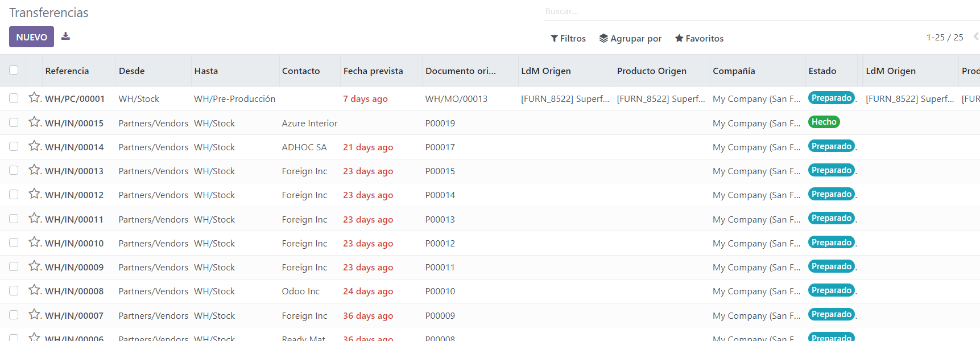
Task: Favorite the WH/IN/00010 transfer via star
Action: (35, 243)
